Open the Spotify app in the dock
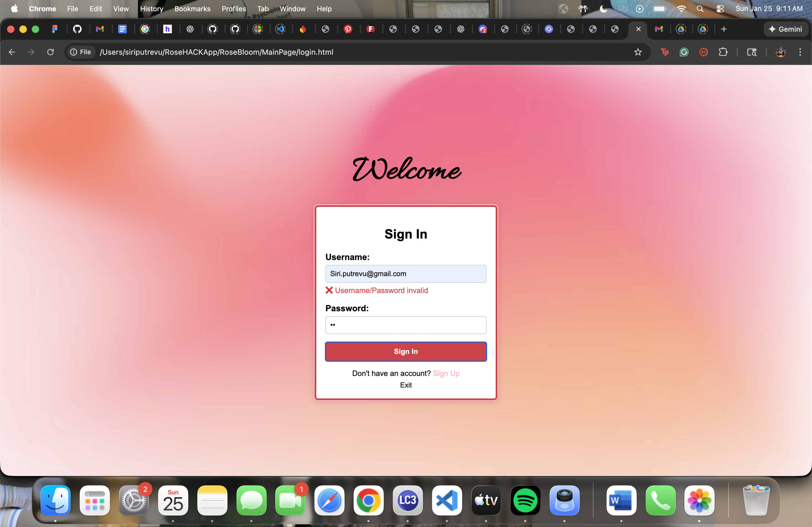This screenshot has width=812, height=527. 525,500
